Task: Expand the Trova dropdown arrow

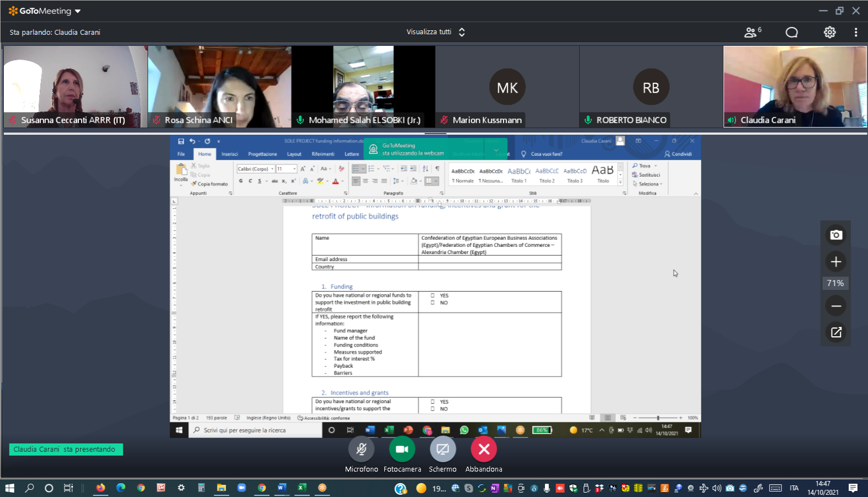Action: point(656,166)
